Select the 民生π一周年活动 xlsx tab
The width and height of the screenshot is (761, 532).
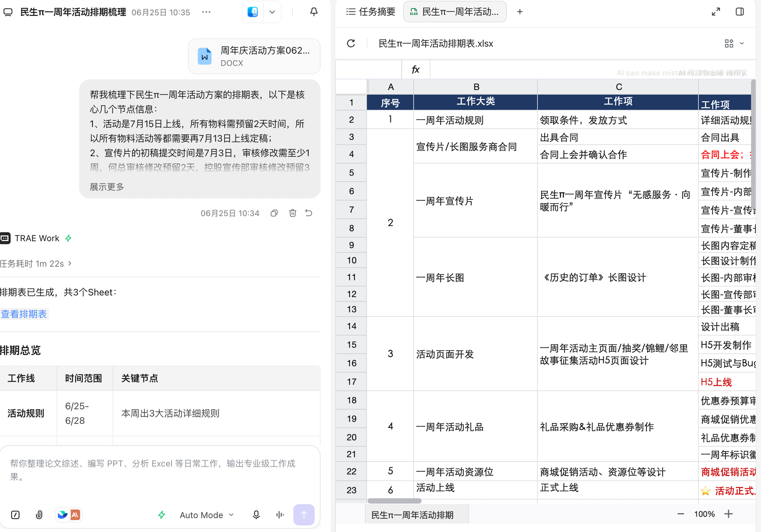[455, 12]
